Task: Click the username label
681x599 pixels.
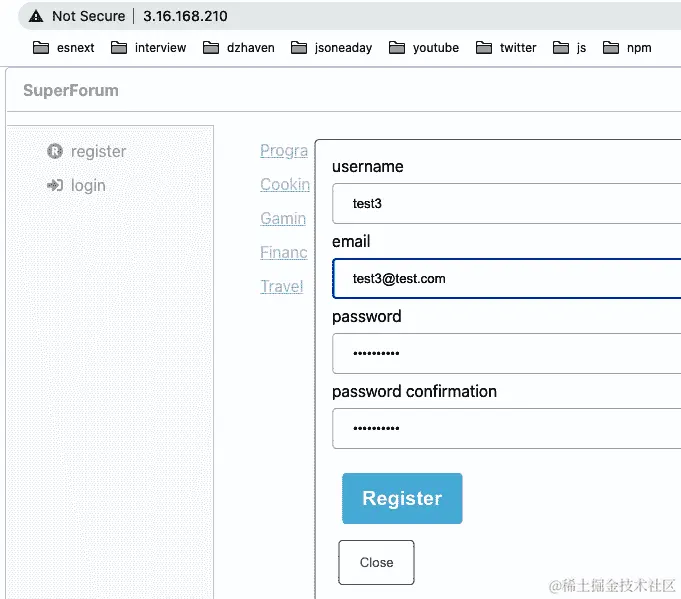Action: point(367,166)
